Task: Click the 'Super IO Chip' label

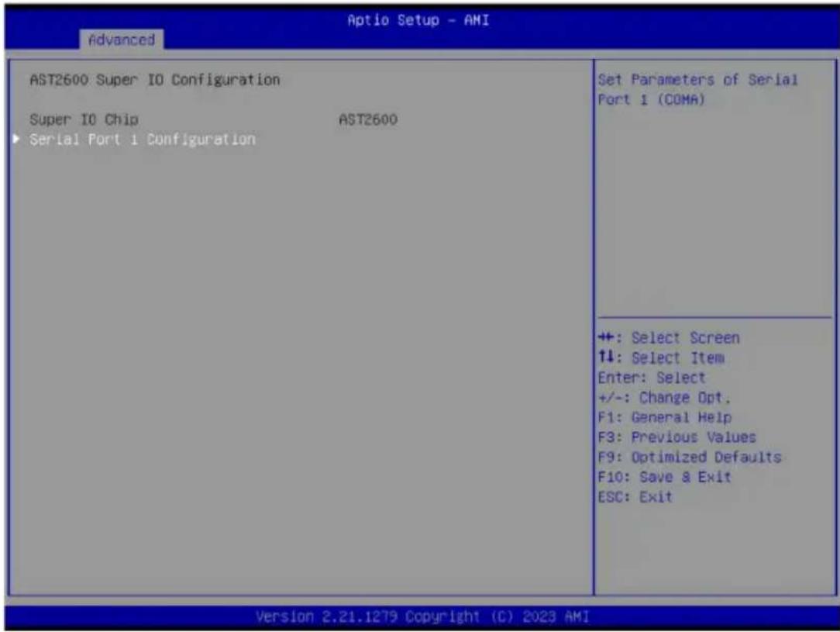Action: 84,119
